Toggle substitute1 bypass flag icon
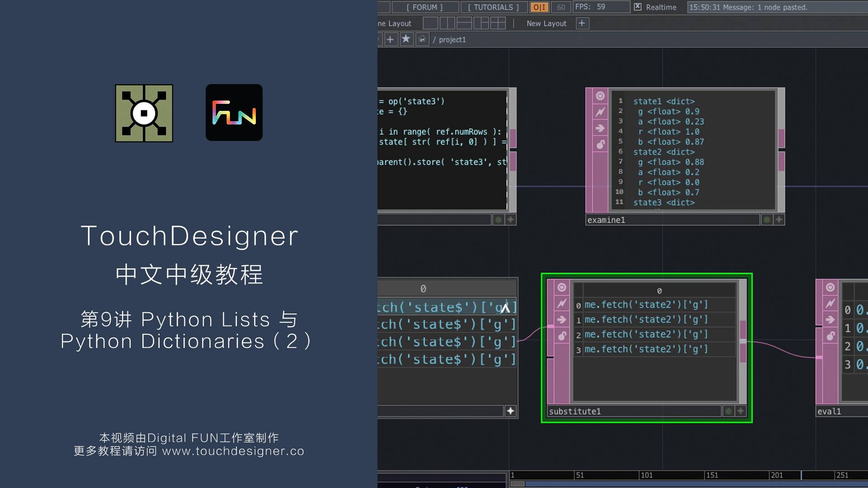The width and height of the screenshot is (868, 488). point(562,304)
